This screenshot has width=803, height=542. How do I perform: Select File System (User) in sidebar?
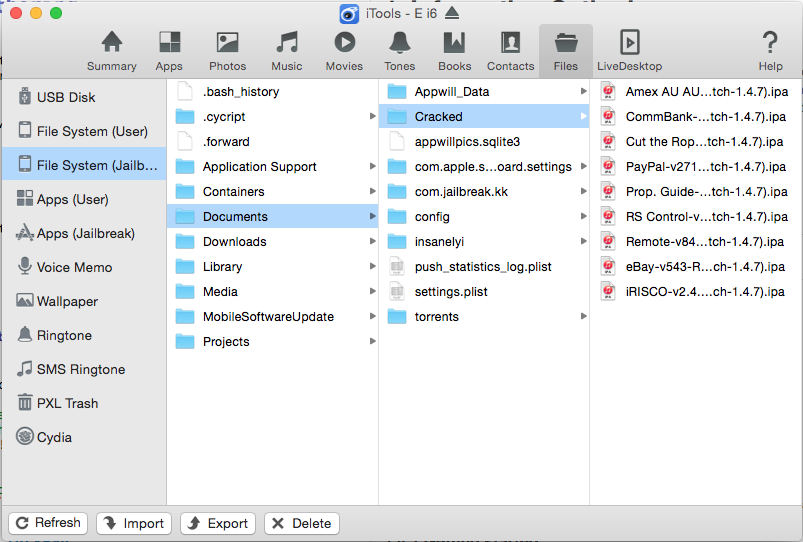84,131
